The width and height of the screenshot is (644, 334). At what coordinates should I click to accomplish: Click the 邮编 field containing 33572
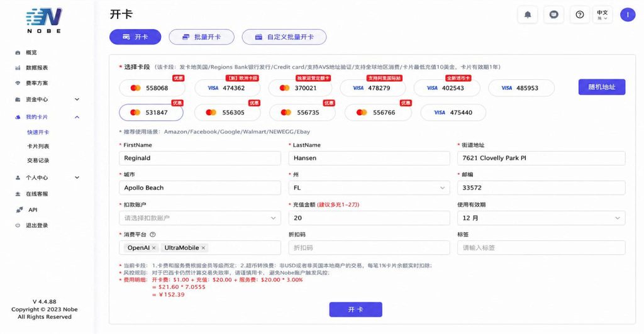click(541, 187)
